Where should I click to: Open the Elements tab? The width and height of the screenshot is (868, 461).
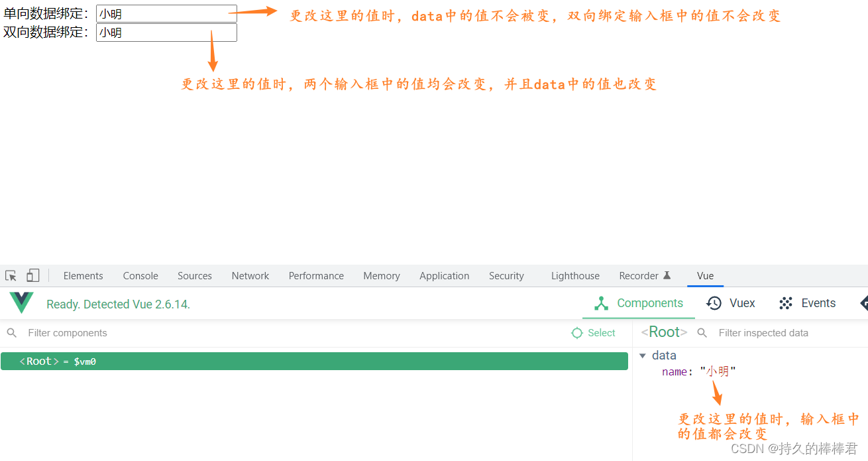coord(83,276)
